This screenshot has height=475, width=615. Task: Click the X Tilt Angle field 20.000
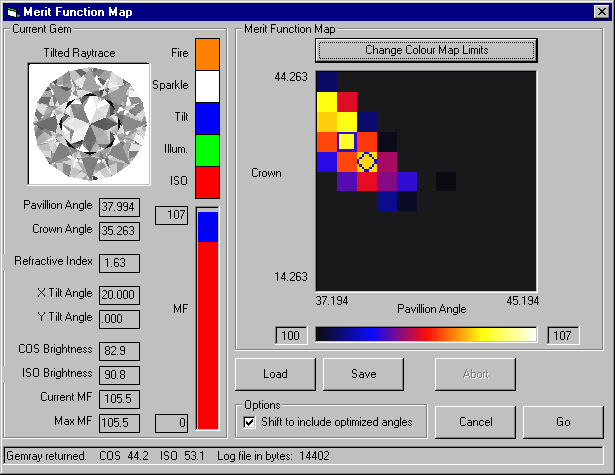[119, 295]
